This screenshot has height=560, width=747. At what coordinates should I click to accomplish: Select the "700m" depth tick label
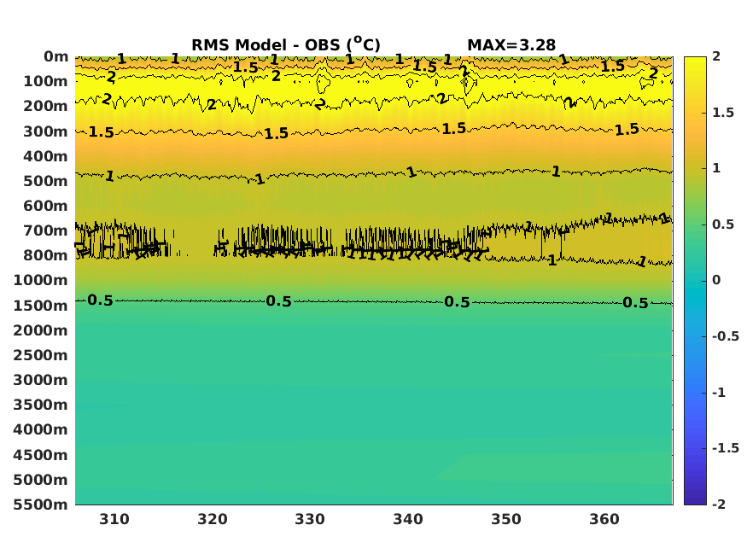tap(45, 230)
